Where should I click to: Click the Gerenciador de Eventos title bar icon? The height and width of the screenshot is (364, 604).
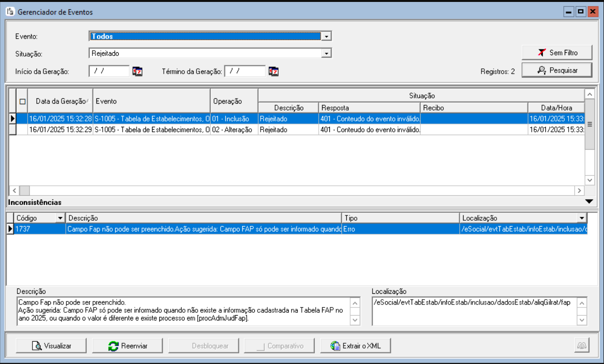click(10, 12)
